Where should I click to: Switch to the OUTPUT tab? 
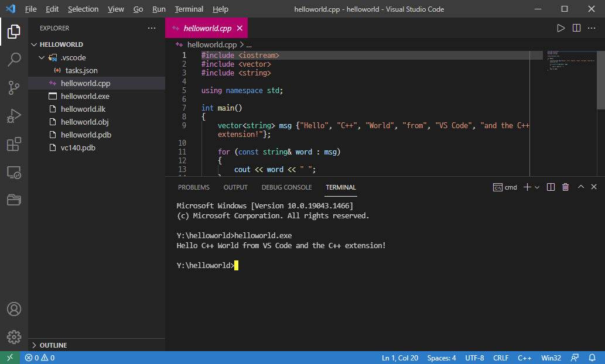coord(235,187)
